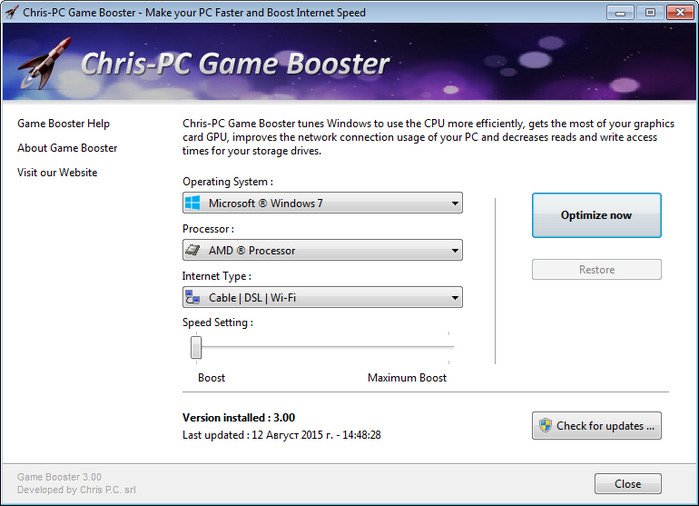Click the Restore button
The width and height of the screenshot is (699, 506).
click(596, 269)
